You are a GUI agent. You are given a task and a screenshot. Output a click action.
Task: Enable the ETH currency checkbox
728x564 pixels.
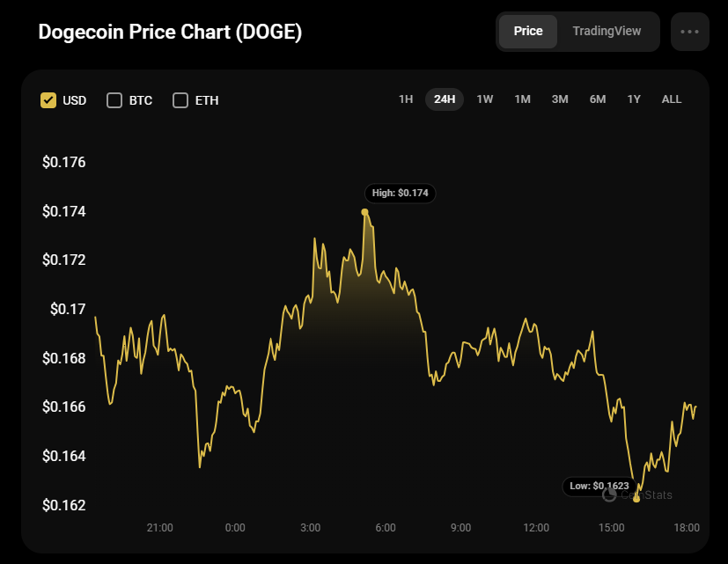point(180,100)
